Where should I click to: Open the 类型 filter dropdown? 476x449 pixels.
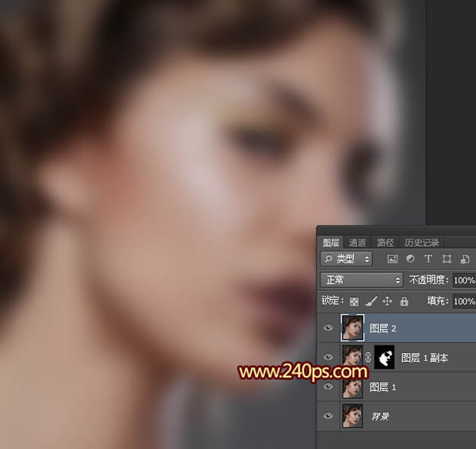[x=347, y=259]
